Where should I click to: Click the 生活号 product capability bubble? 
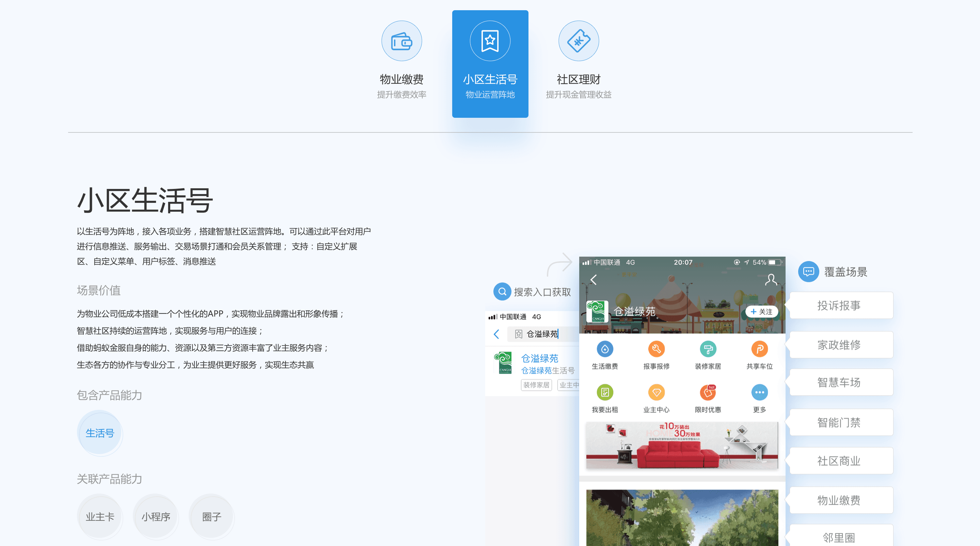(x=100, y=433)
